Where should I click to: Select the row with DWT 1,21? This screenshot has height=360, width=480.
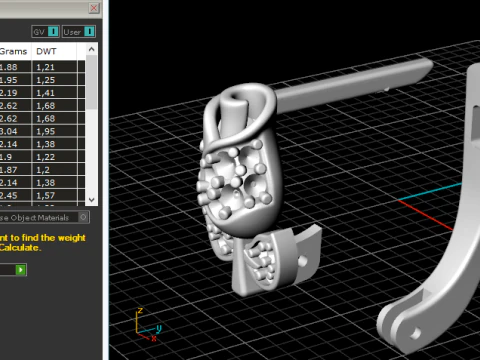click(42, 67)
